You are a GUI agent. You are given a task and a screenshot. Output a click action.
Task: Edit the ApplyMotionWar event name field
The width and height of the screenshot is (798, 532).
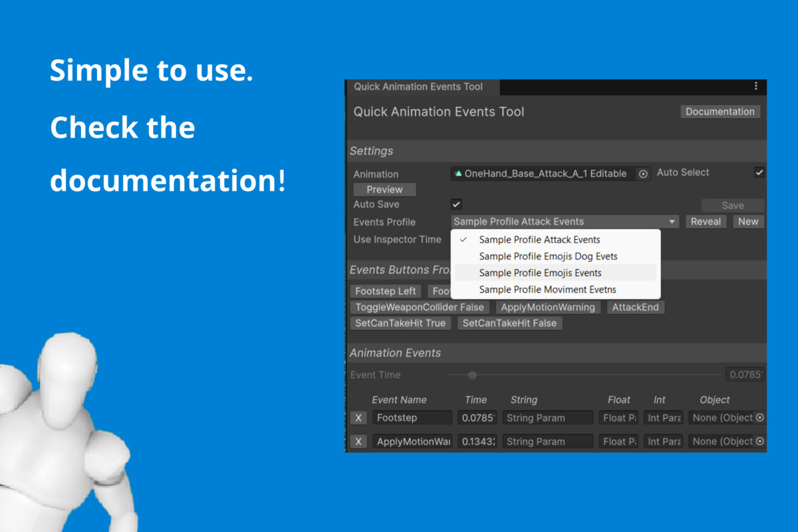412,442
